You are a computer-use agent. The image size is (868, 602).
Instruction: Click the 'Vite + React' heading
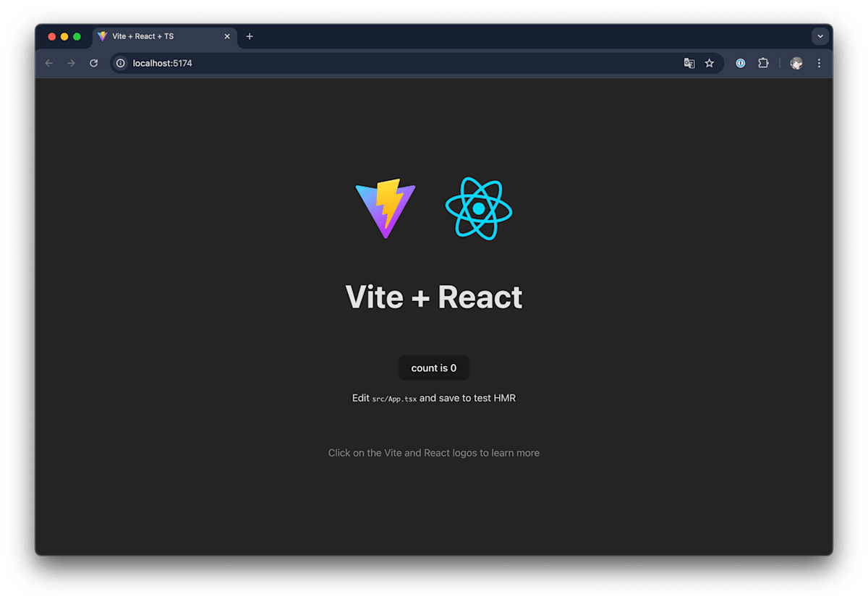(434, 297)
